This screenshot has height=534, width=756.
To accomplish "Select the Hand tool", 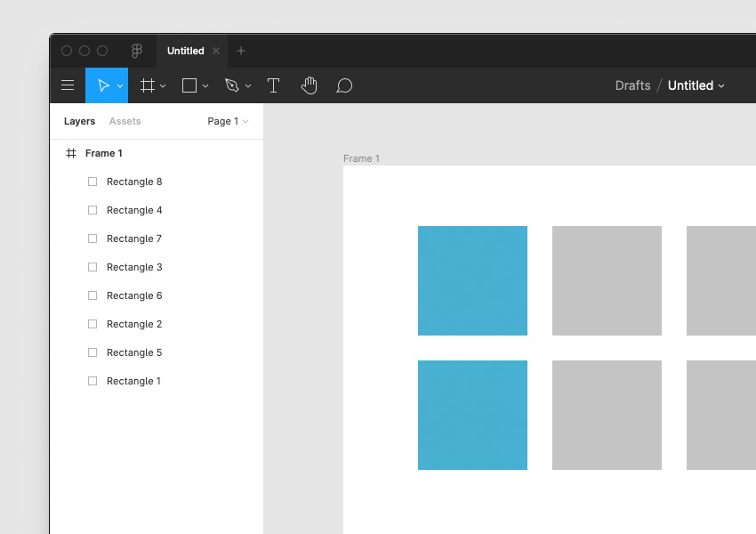I will 309,85.
